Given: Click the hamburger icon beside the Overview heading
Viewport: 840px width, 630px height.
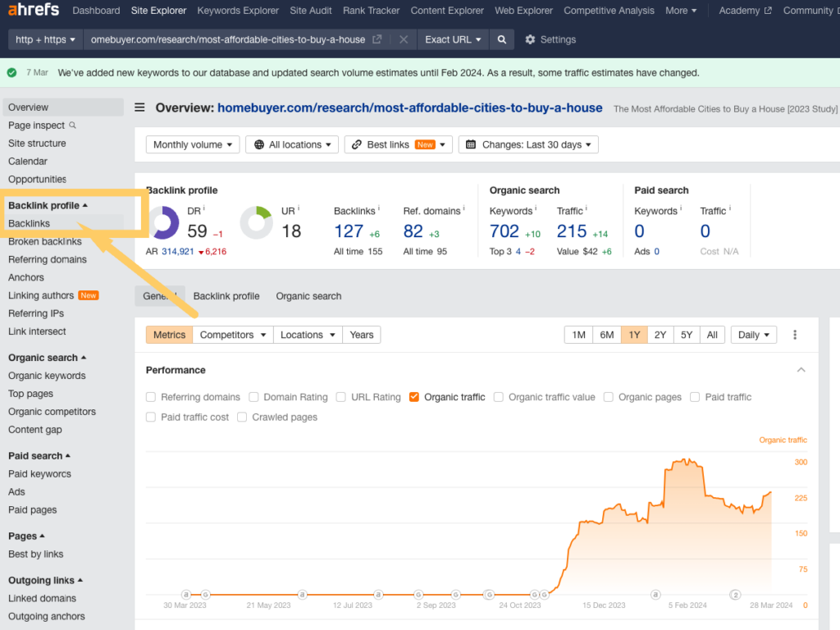Looking at the screenshot, I should pyautogui.click(x=139, y=107).
